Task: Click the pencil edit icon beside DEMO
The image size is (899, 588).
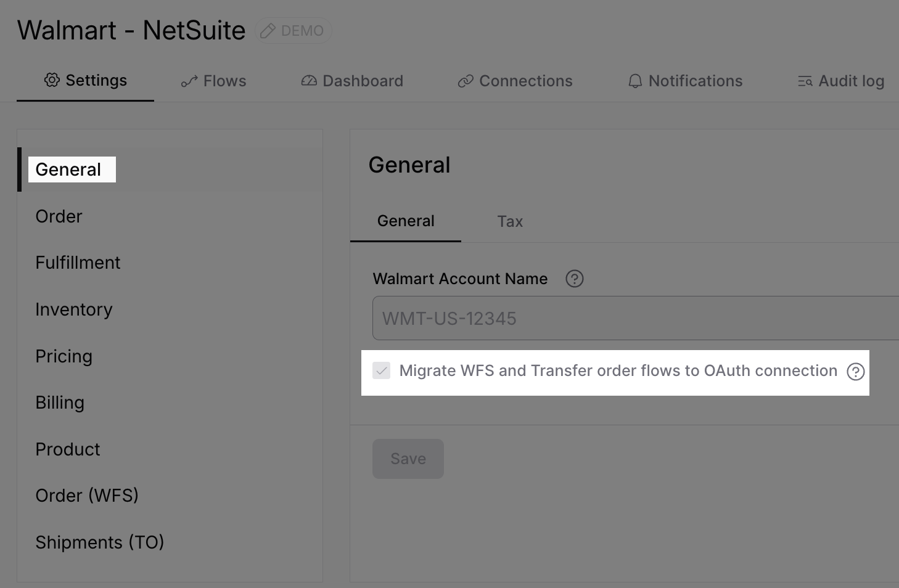Action: pyautogui.click(x=268, y=31)
